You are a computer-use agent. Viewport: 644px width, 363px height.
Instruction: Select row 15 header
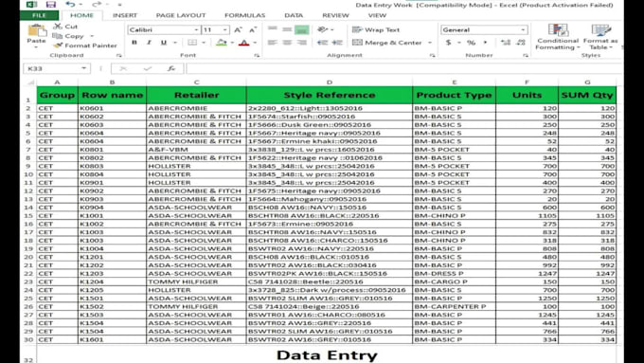pyautogui.click(x=28, y=215)
